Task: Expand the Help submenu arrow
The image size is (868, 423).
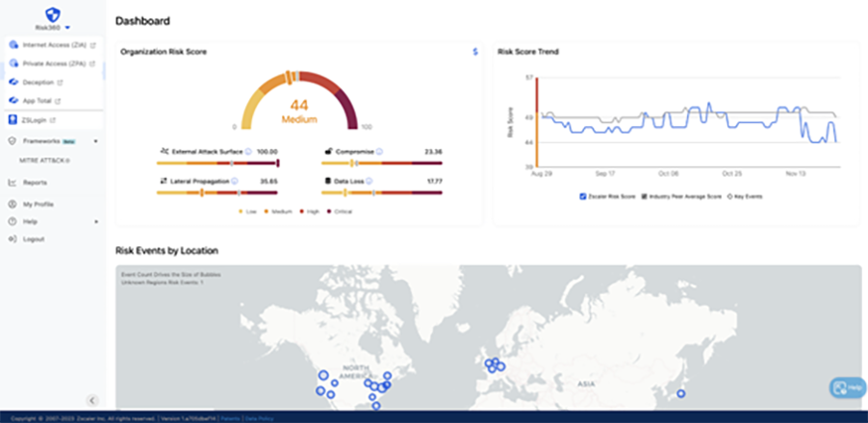Action: (x=96, y=222)
